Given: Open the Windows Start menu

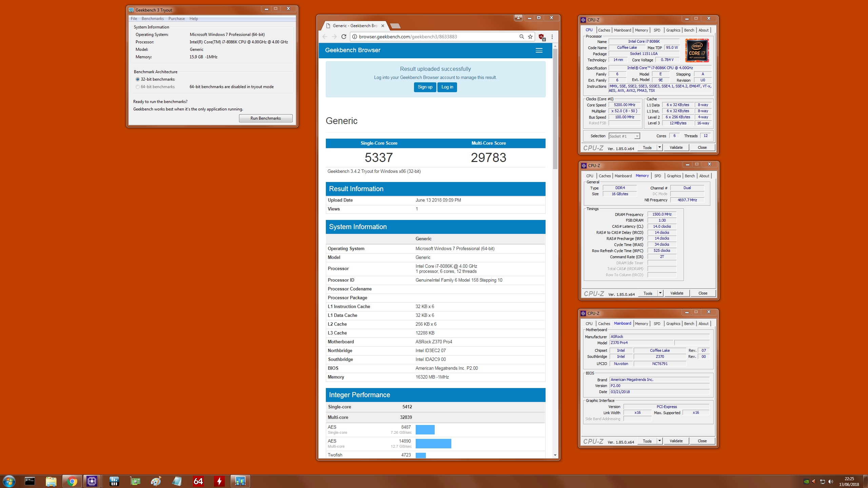Looking at the screenshot, I should 9,481.
